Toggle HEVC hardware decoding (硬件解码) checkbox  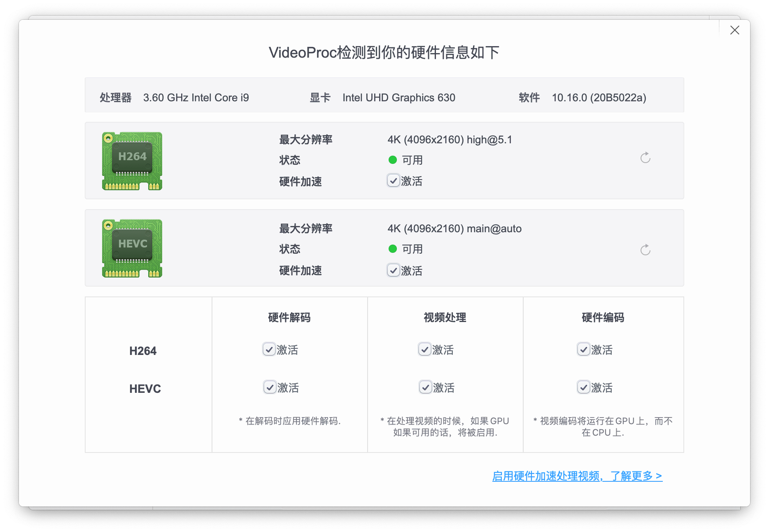pyautogui.click(x=270, y=387)
